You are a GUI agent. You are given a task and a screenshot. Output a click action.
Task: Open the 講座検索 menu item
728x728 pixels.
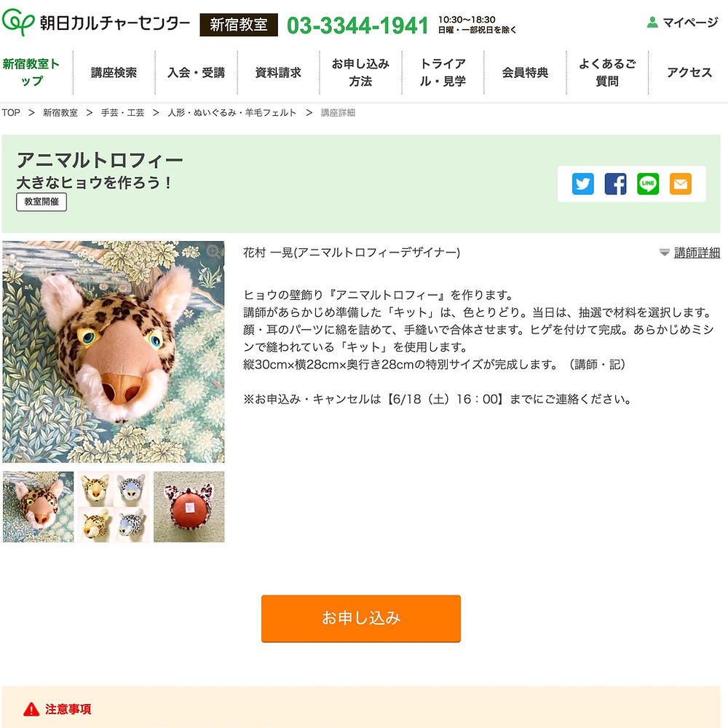pyautogui.click(x=114, y=72)
